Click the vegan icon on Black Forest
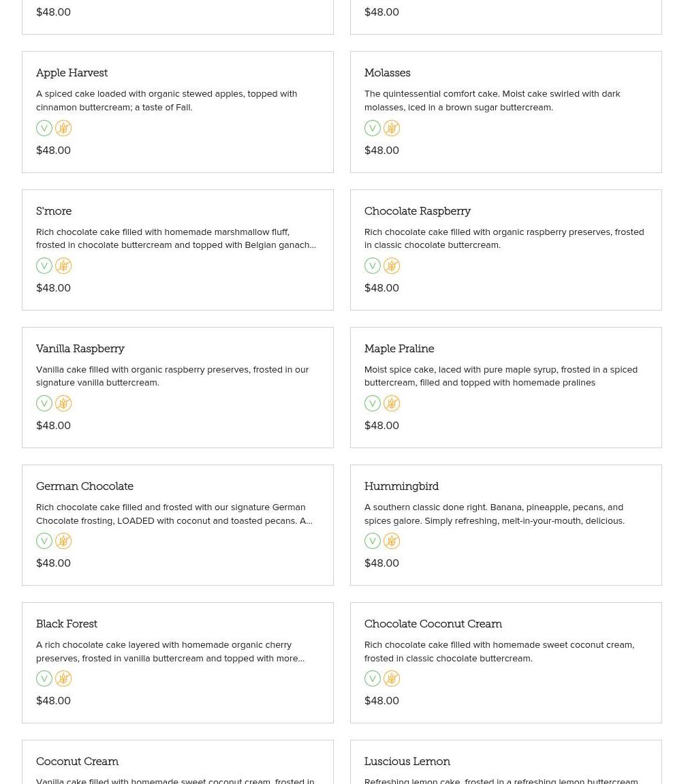This screenshot has height=784, width=688. tap(44, 678)
